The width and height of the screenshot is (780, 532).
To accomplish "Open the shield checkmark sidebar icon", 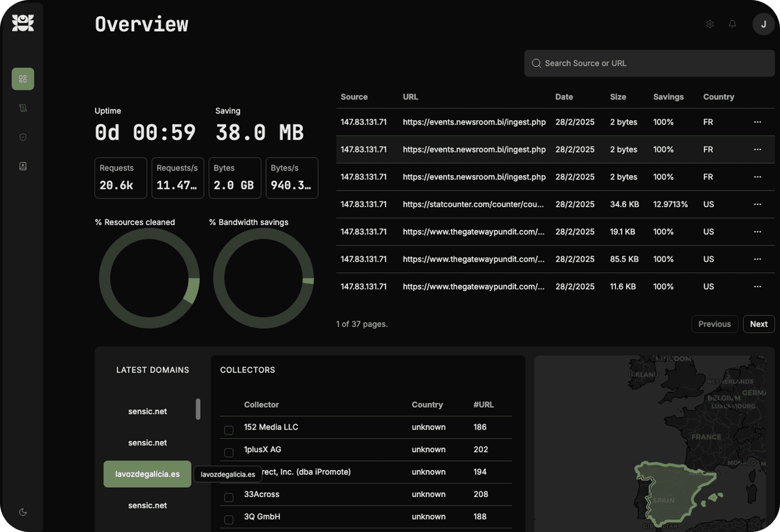I will pos(23,138).
